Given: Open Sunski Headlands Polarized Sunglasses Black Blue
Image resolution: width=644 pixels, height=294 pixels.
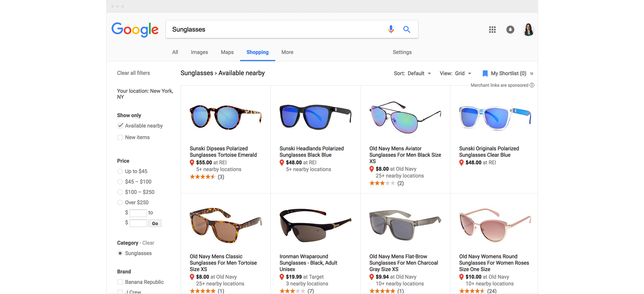Looking at the screenshot, I should coord(311,152).
